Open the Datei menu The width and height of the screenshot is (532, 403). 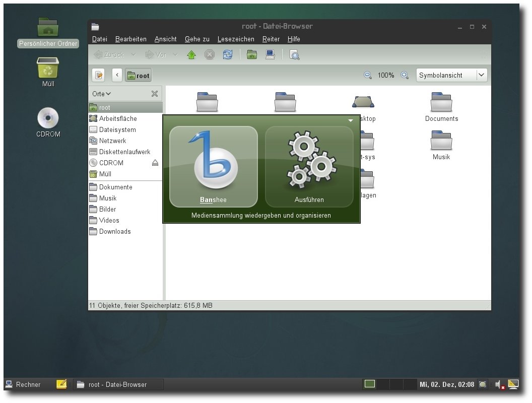click(100, 39)
